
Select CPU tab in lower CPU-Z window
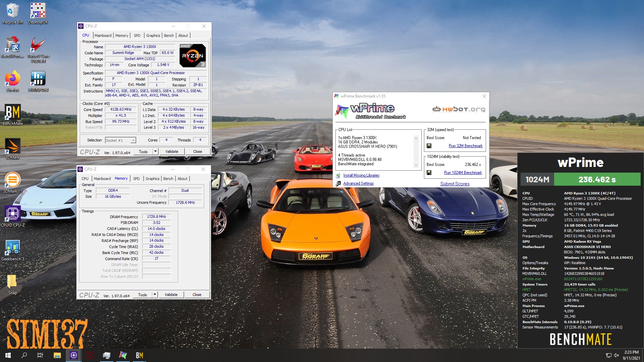[85, 179]
